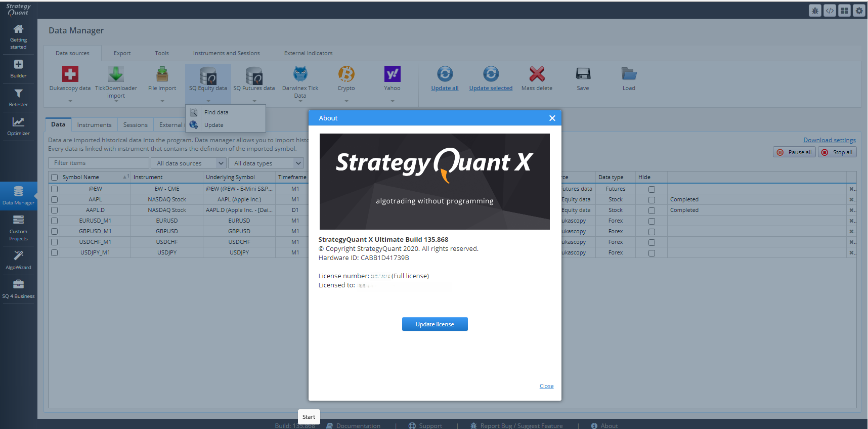Click the Crypto bitcoin icon
Screen dimensions: 868x429
coord(346,74)
